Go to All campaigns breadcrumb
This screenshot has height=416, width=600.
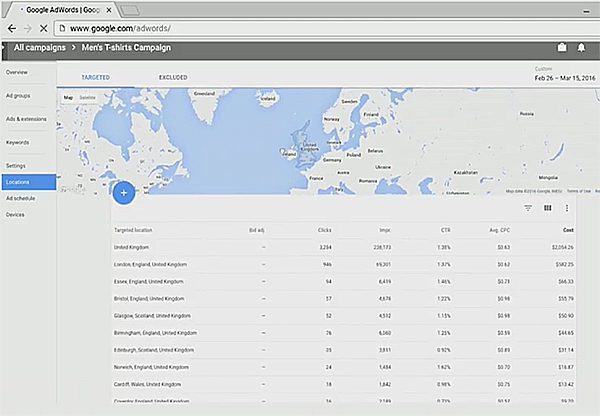click(x=39, y=47)
